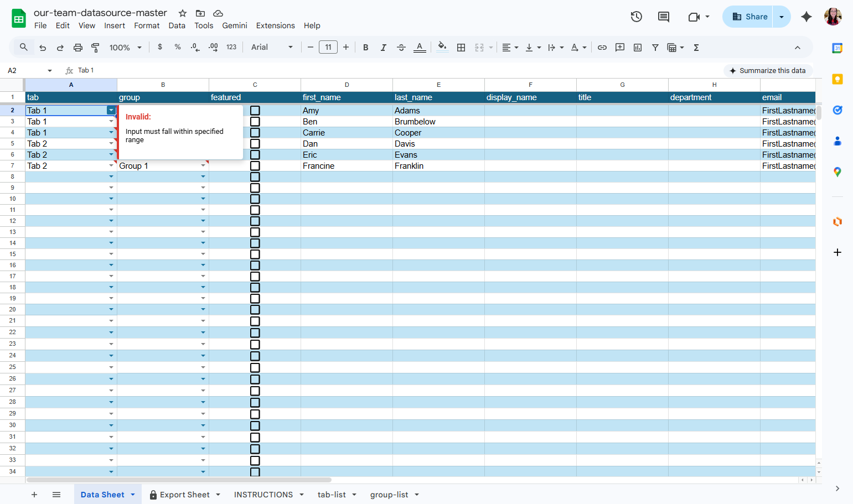Open Google Keep in side panel

(838, 79)
